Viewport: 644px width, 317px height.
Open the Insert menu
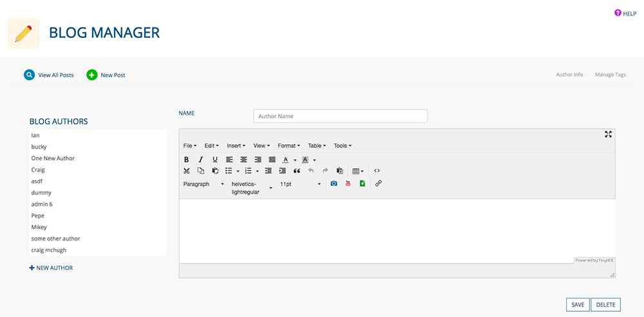coord(236,145)
